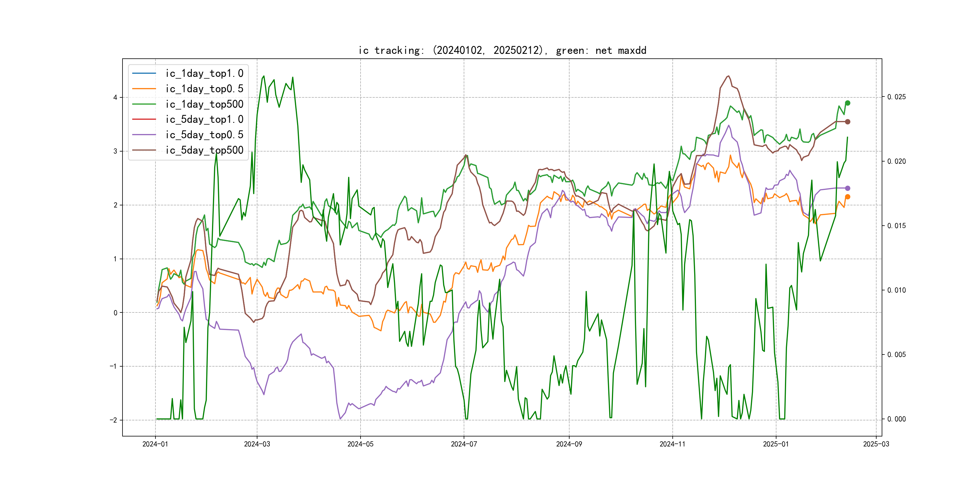Click the 2024-11 x-axis tick label

pyautogui.click(x=672, y=444)
